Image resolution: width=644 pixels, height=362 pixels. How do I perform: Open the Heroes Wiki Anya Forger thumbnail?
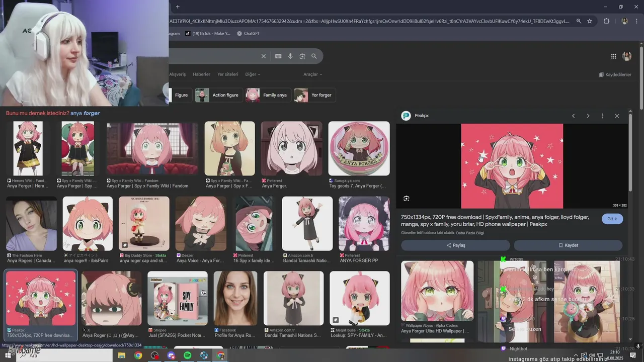pos(28,148)
